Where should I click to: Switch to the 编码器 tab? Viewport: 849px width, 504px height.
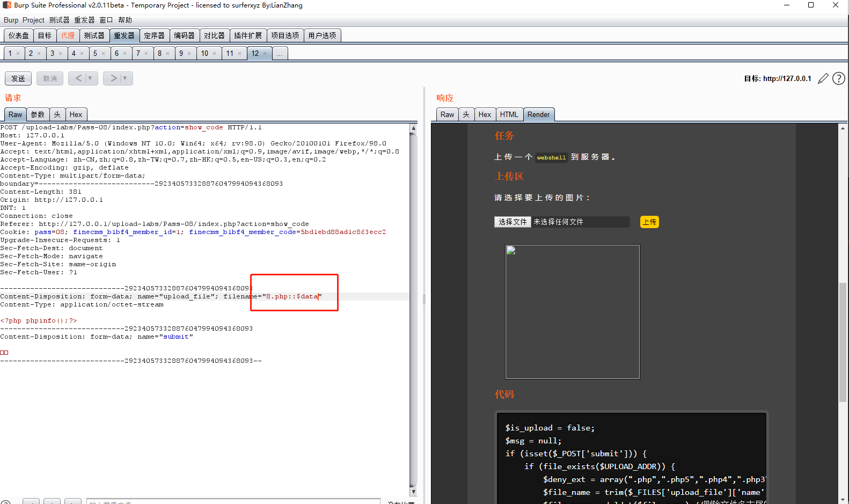(x=185, y=35)
